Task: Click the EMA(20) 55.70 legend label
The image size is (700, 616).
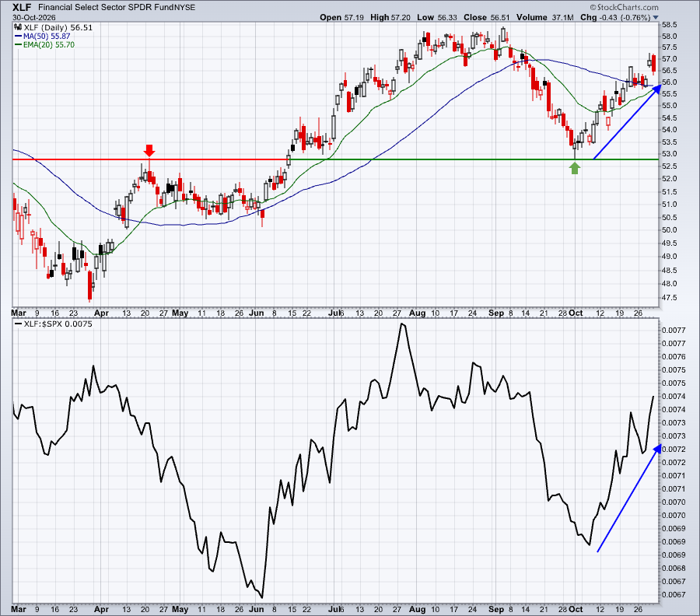Action: 49,44
